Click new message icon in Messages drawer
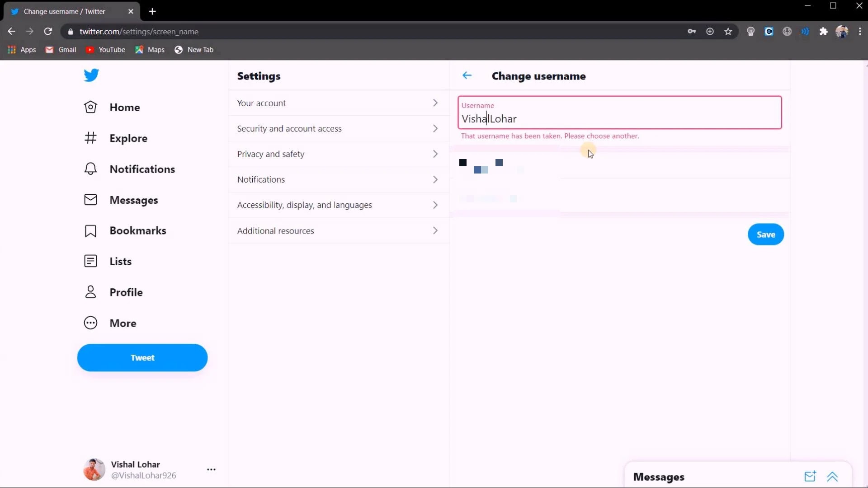 [810, 476]
